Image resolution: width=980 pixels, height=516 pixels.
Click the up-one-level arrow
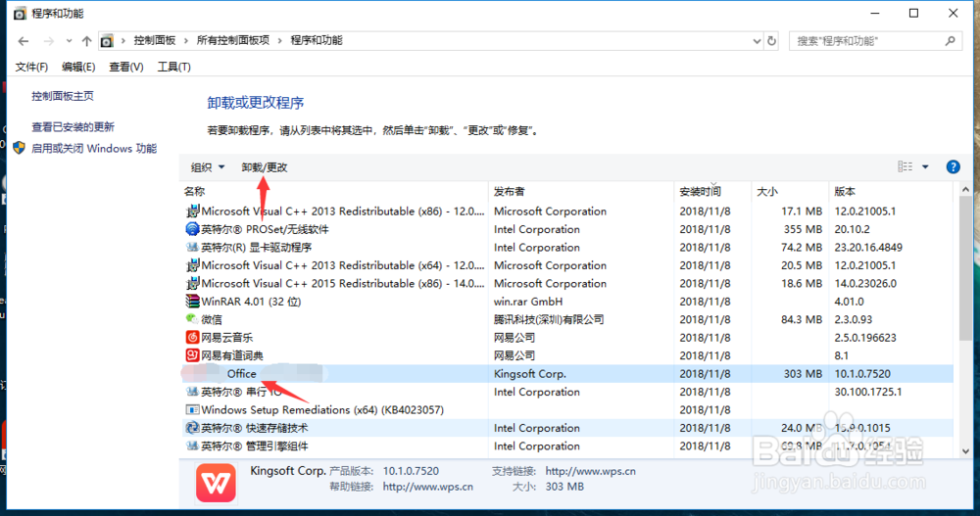tap(86, 41)
